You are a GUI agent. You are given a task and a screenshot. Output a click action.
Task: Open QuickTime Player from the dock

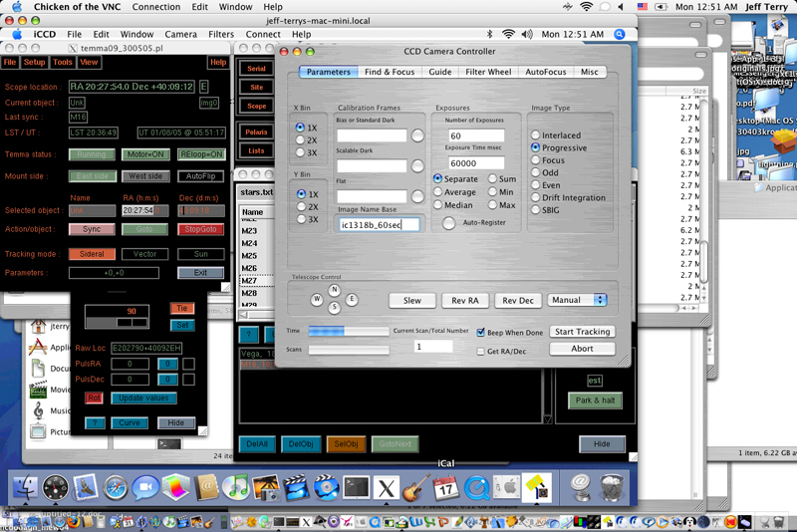click(x=476, y=487)
